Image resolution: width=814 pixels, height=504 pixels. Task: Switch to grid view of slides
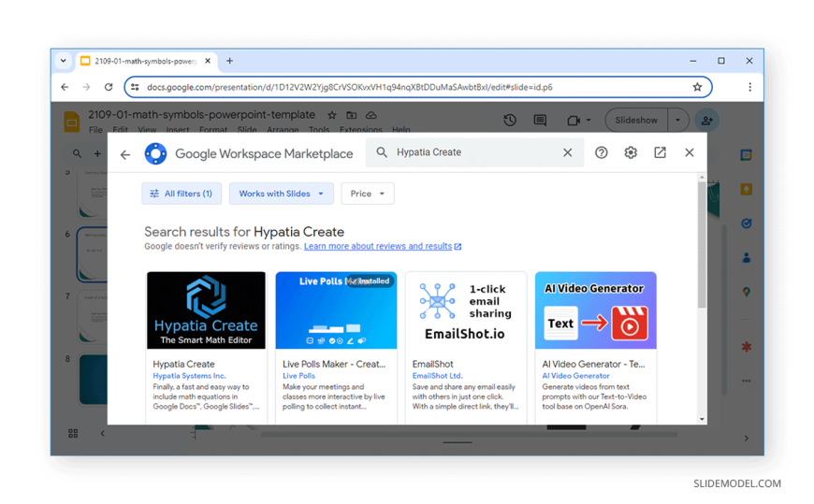[73, 434]
